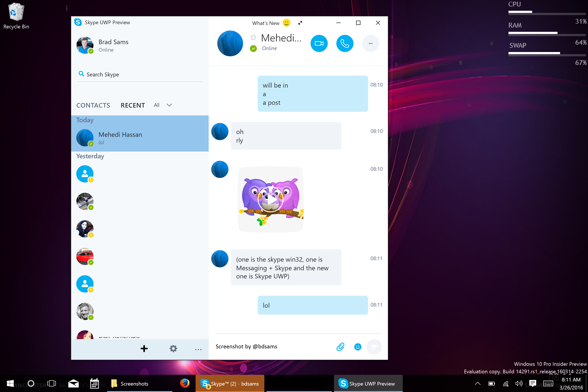Viewport: 588px width, 392px height.
Task: Play the owl Moji video
Action: (x=271, y=199)
